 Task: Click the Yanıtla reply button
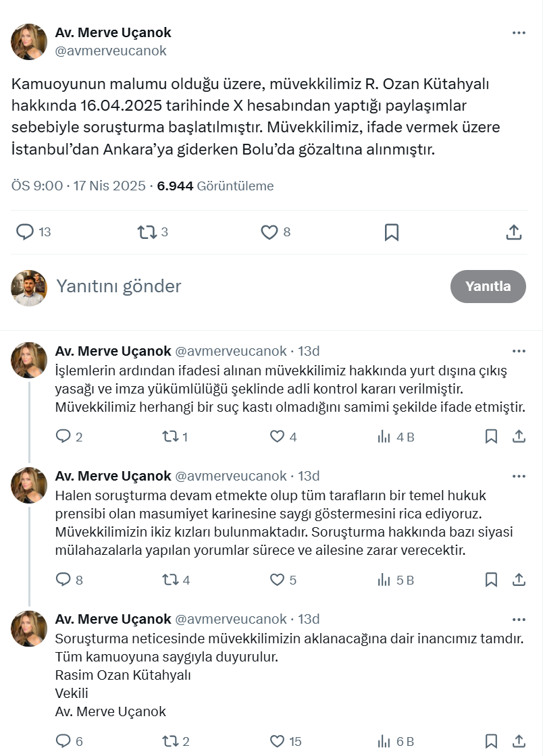[488, 286]
